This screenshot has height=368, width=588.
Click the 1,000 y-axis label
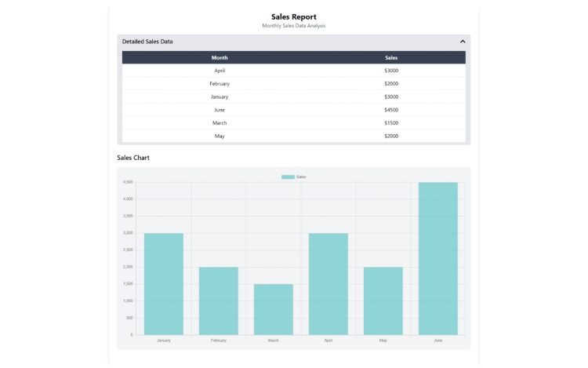click(x=128, y=301)
